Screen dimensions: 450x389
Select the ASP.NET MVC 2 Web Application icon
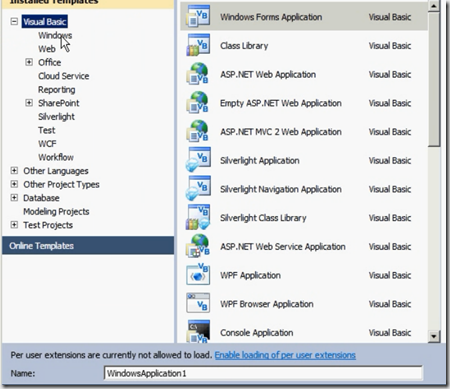pos(198,131)
